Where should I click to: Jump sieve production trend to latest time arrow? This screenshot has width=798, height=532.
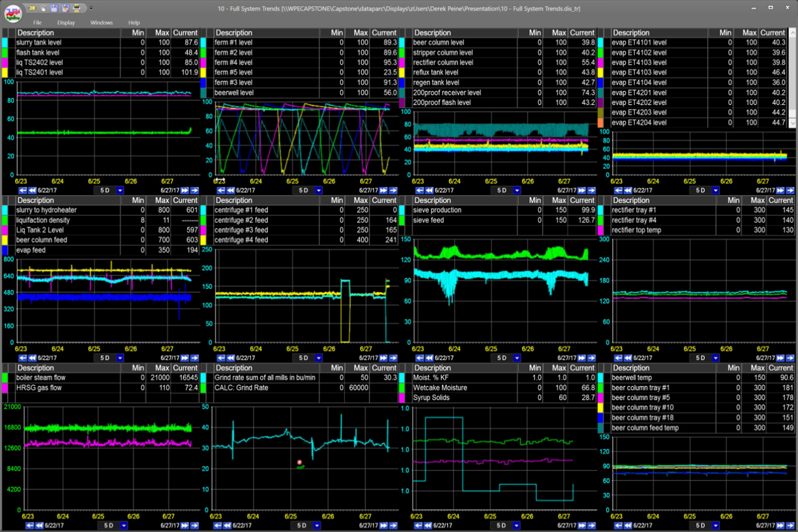pos(591,358)
